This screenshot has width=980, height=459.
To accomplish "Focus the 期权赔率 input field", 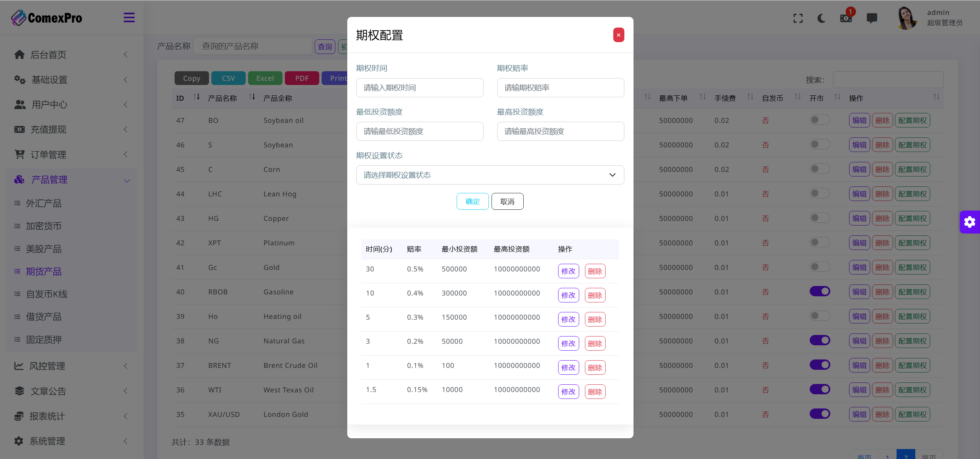I will point(560,88).
